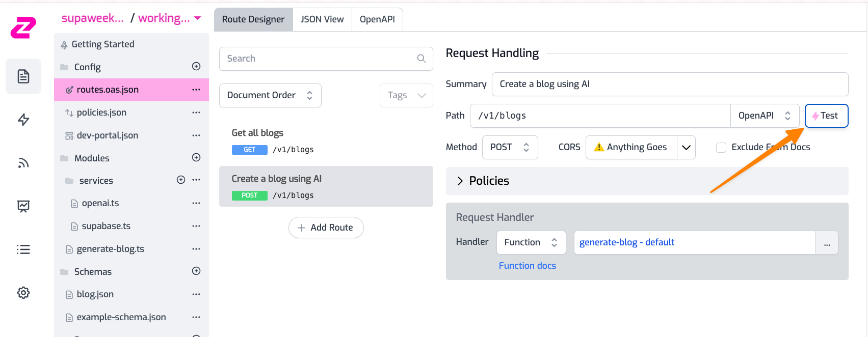Image resolution: width=868 pixels, height=337 pixels.
Task: Switch to the OpenAPI tab
Action: (x=377, y=19)
